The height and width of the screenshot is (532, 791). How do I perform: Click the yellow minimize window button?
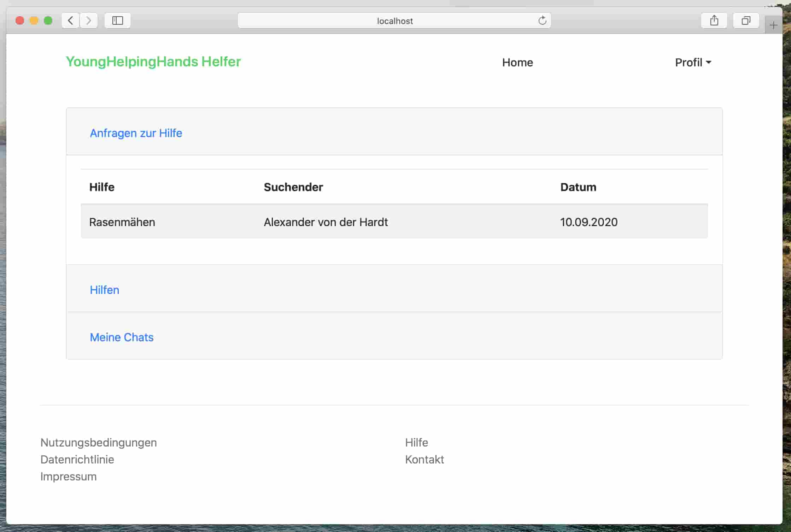[34, 20]
